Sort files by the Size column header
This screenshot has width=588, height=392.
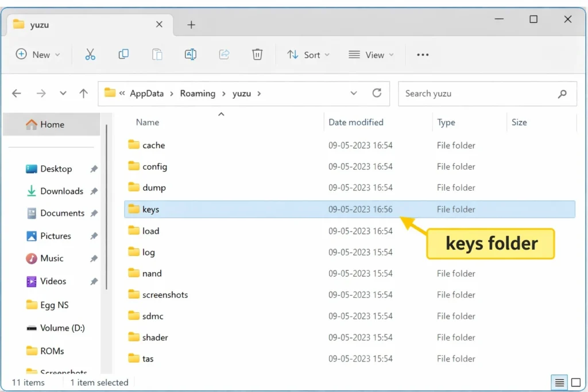click(519, 122)
